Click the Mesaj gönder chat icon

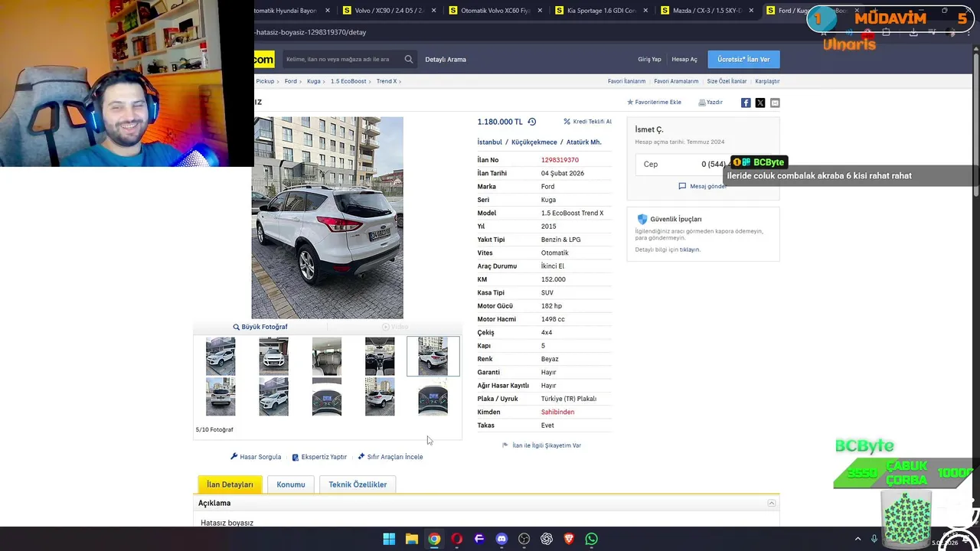point(682,186)
